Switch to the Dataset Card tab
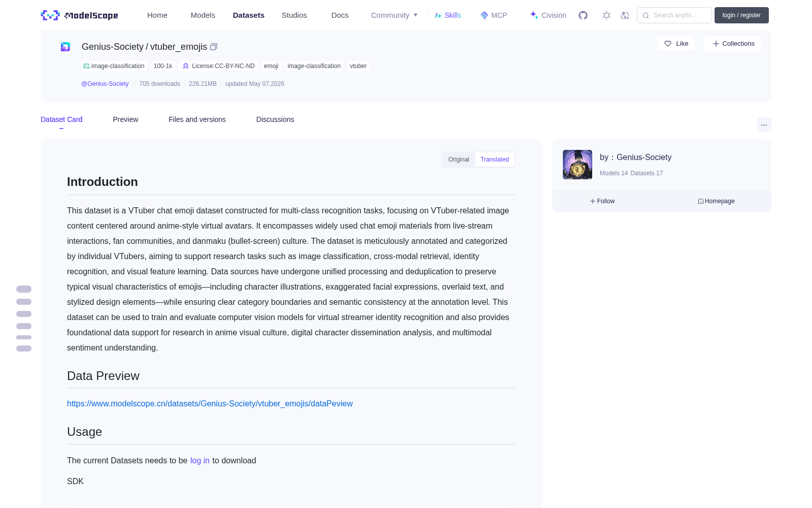812x508 pixels. 61,119
